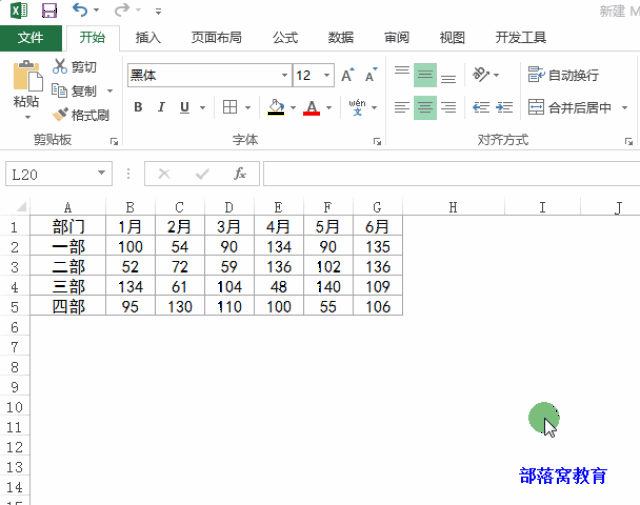
Task: Apply fill color with paint bucket icon
Action: click(276, 107)
